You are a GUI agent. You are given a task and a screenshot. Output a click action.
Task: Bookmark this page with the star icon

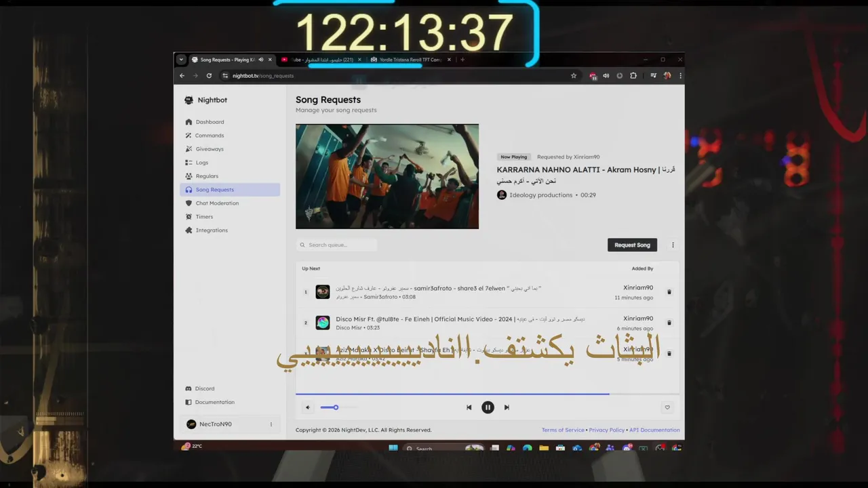tap(574, 76)
